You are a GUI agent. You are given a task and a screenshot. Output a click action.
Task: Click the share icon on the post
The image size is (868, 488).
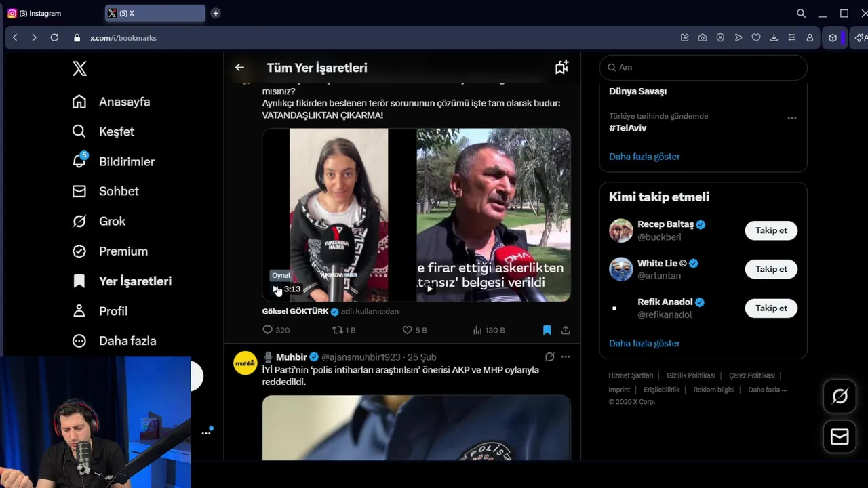click(x=566, y=330)
